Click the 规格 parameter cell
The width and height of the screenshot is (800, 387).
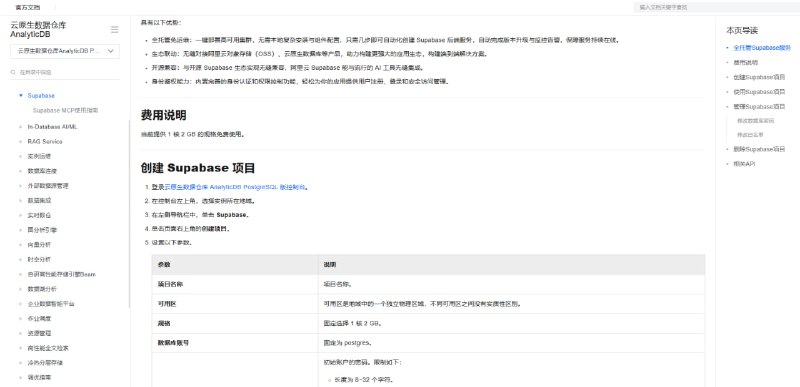click(x=235, y=323)
